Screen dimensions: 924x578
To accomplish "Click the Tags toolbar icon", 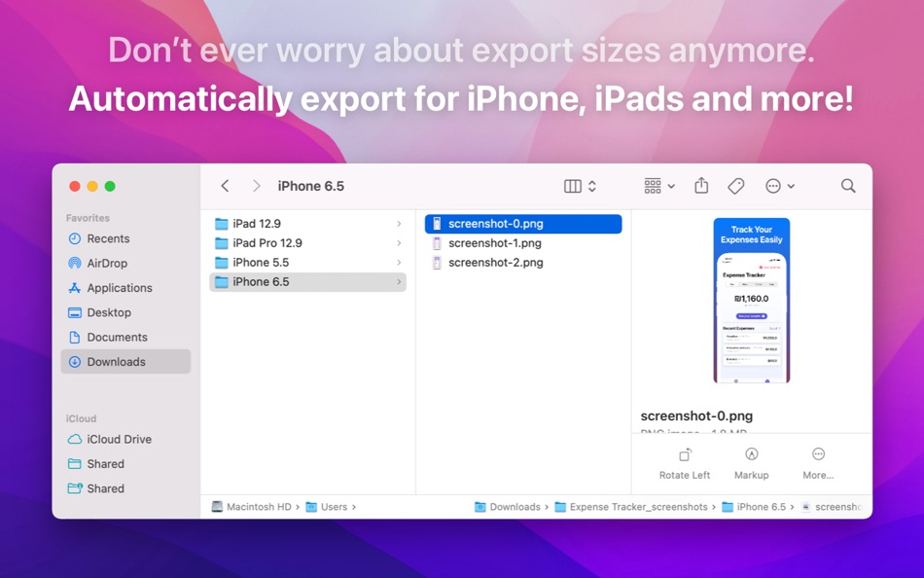I will pyautogui.click(x=736, y=187).
